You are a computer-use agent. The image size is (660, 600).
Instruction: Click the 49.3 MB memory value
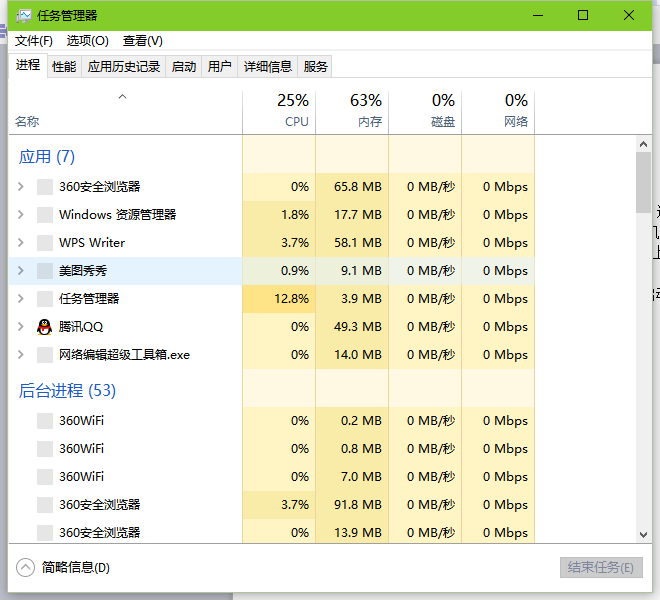(x=358, y=327)
